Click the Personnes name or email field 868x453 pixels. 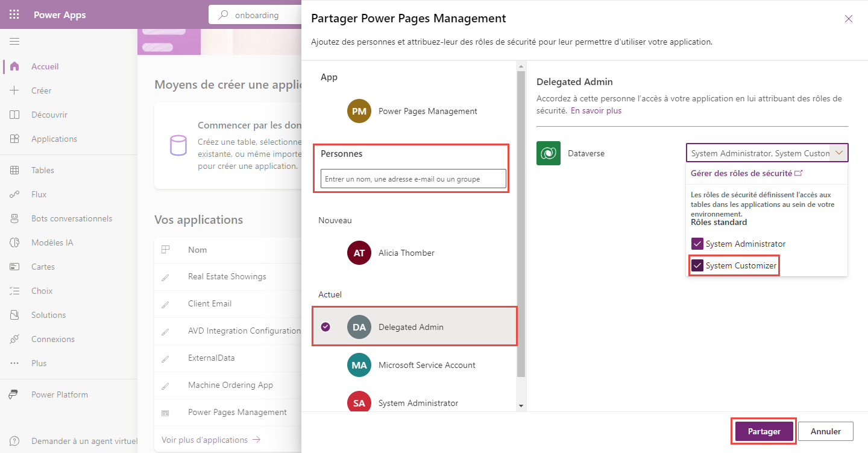coord(413,179)
